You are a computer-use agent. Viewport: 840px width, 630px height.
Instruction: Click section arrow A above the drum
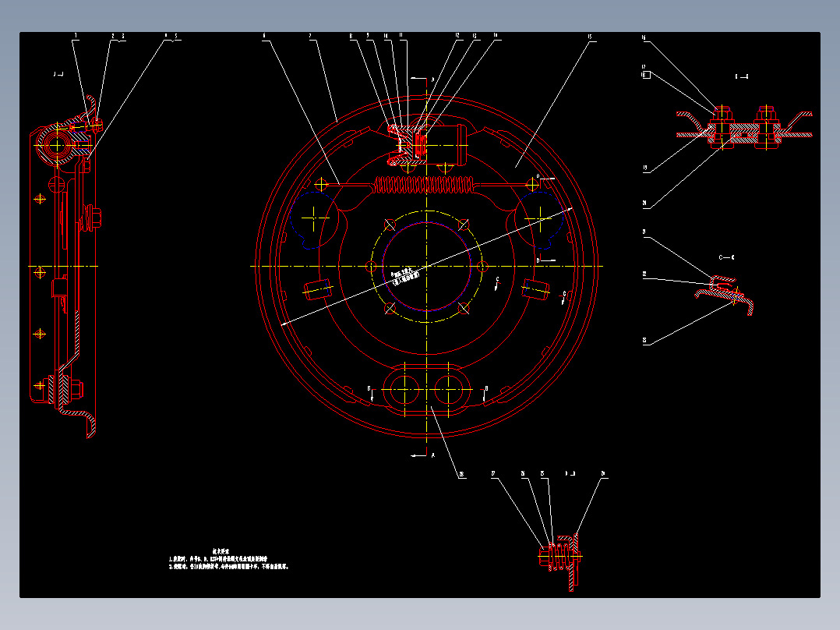tap(423, 80)
